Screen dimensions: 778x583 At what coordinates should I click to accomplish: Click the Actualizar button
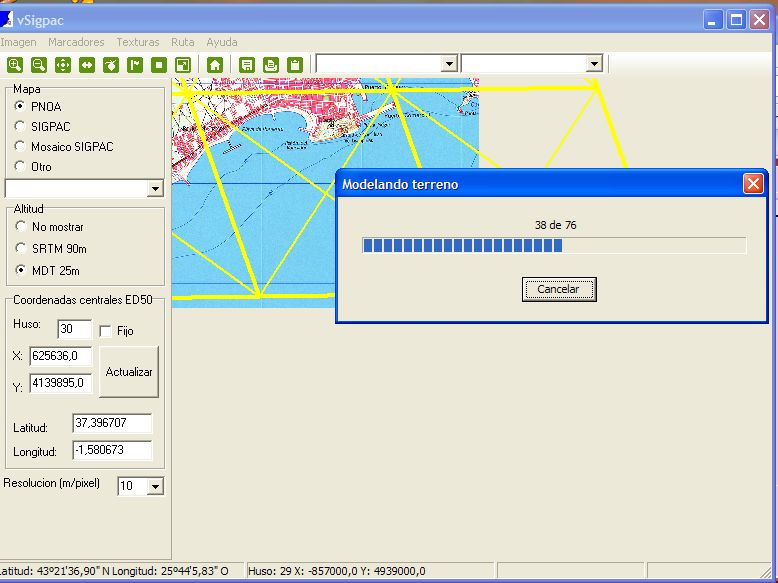coord(129,372)
